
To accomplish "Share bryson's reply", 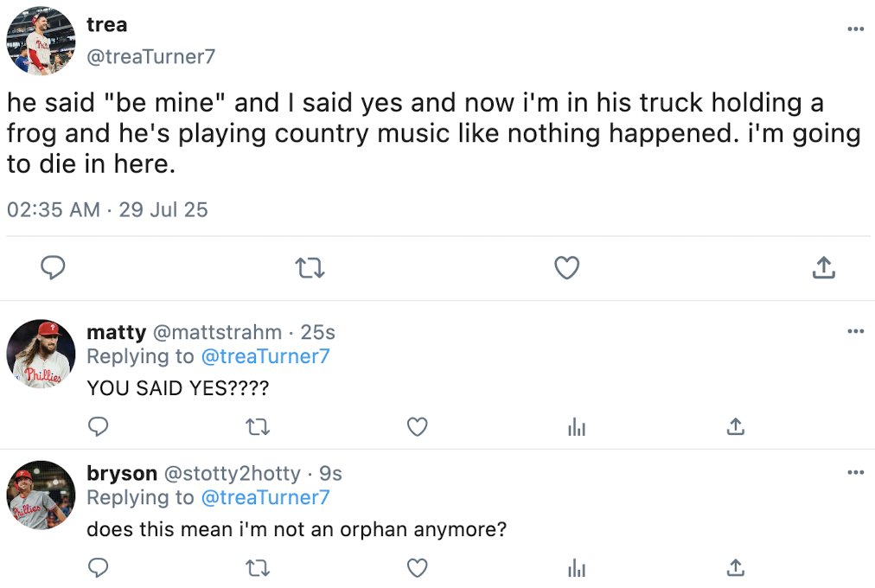I will pyautogui.click(x=736, y=567).
